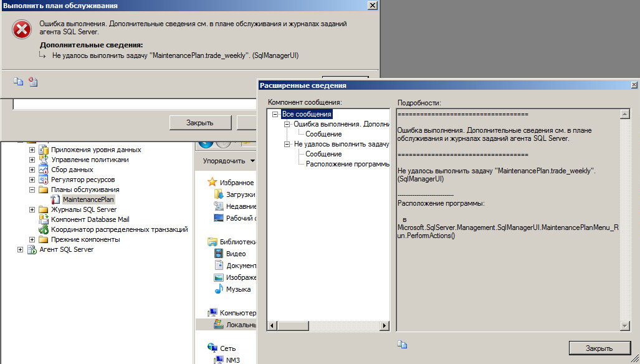This screenshot has width=640, height=364.
Task: Click up arrow of Подробности scrollbar
Action: pyautogui.click(x=625, y=114)
